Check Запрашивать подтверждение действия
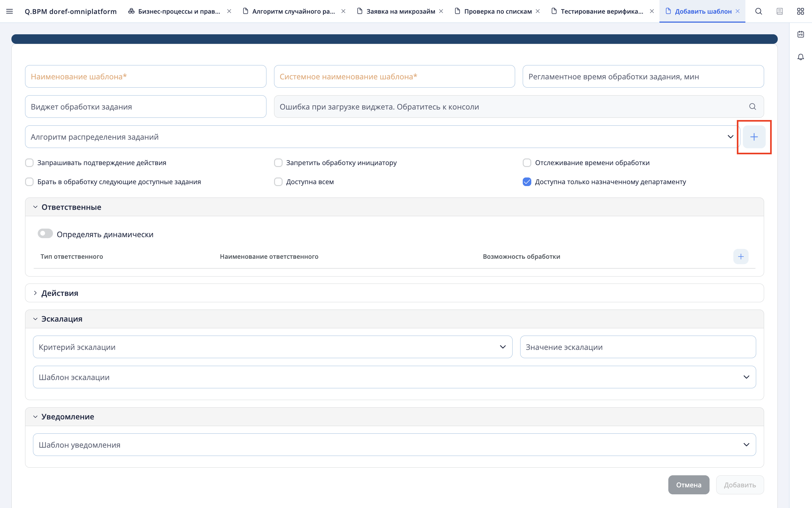This screenshot has height=508, width=812. click(29, 163)
